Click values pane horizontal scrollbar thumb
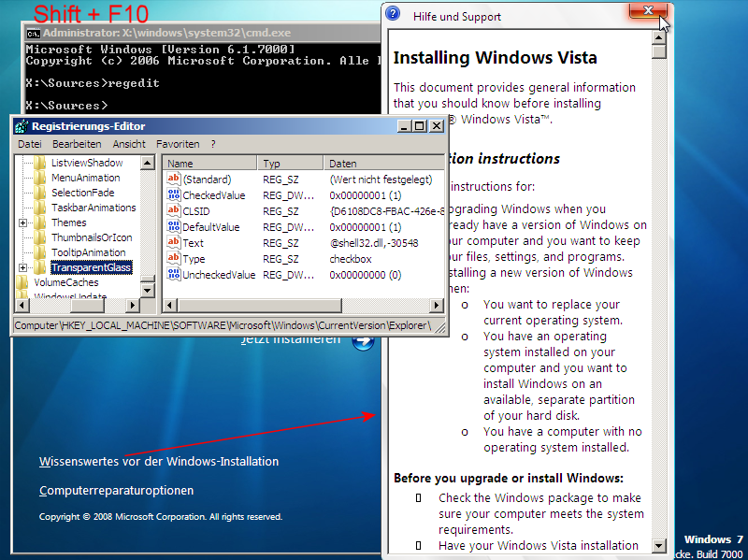Screen dimensions: 748x560 click(x=260, y=305)
